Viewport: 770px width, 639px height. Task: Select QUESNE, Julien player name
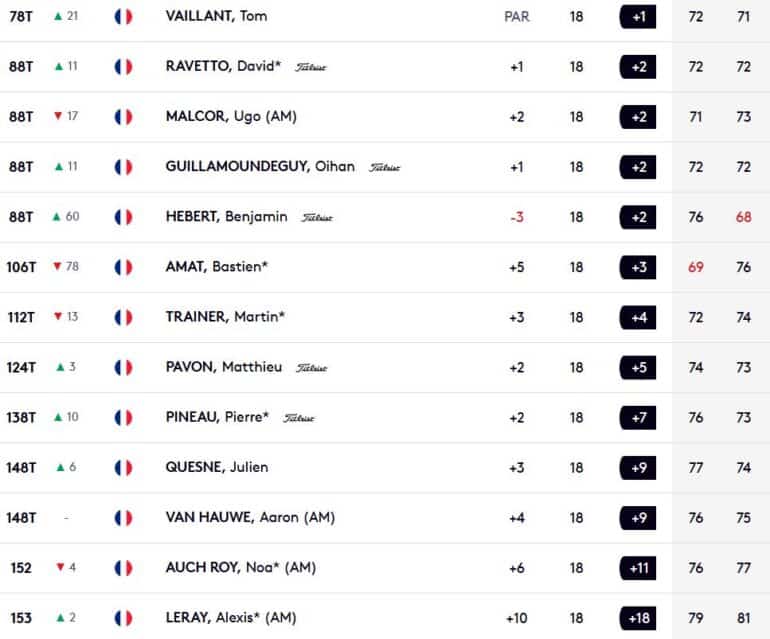[217, 467]
